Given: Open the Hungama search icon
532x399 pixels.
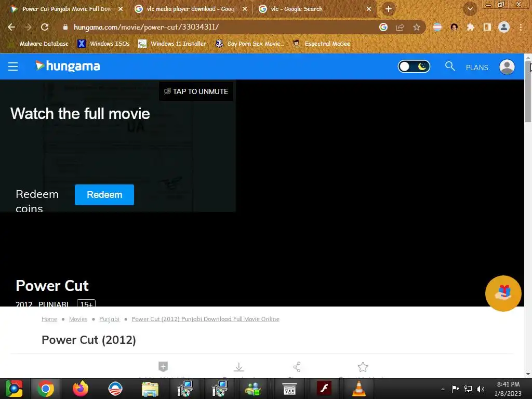Looking at the screenshot, I should tap(450, 66).
